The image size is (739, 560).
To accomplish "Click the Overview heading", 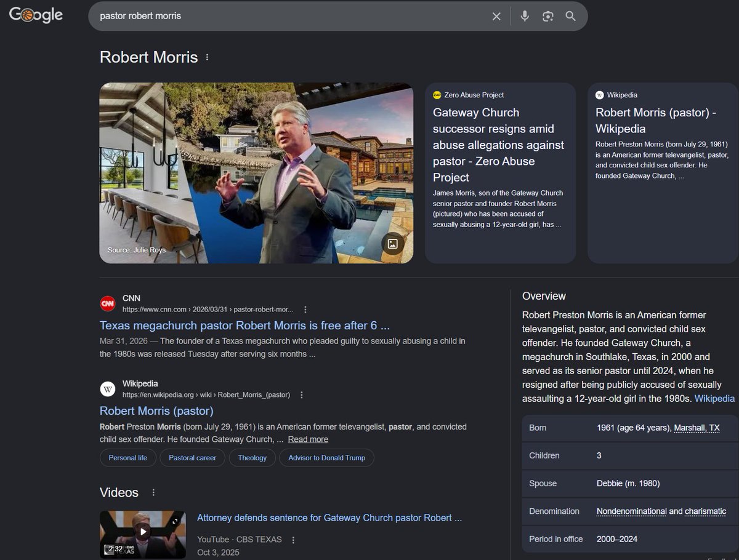I will [544, 296].
